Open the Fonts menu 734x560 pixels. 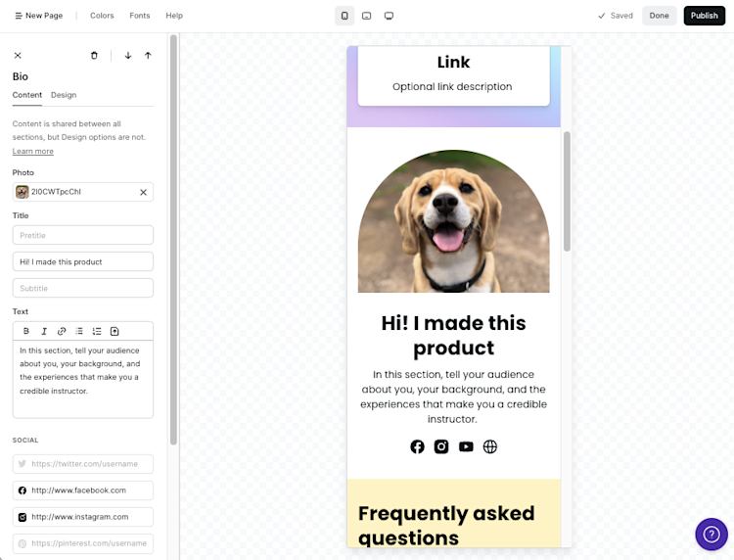click(140, 16)
